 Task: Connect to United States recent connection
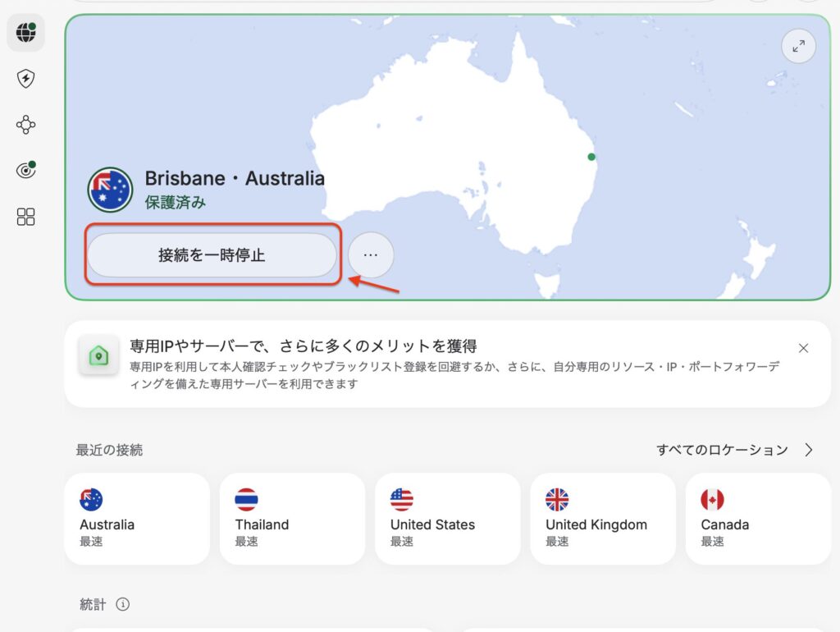[x=448, y=519]
